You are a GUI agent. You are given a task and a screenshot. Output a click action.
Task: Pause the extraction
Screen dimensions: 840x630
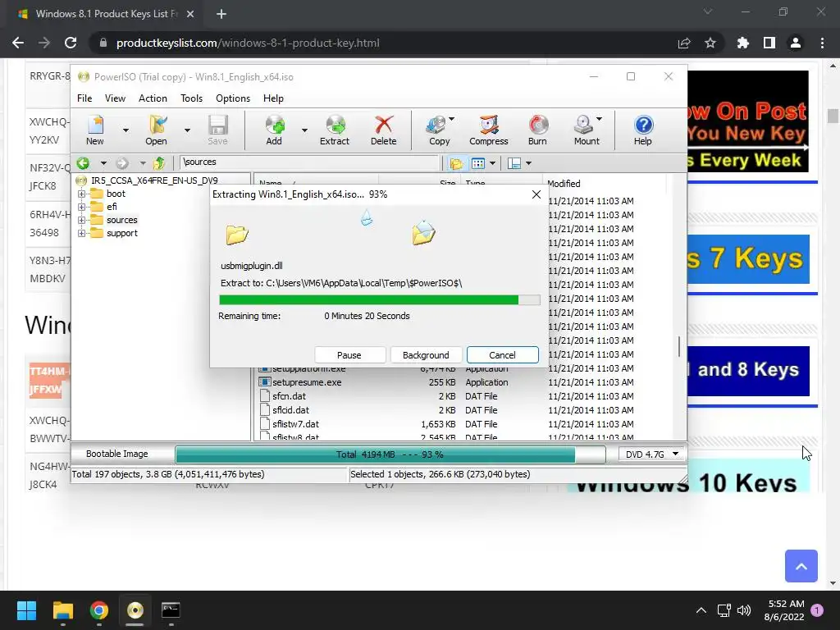(x=349, y=355)
